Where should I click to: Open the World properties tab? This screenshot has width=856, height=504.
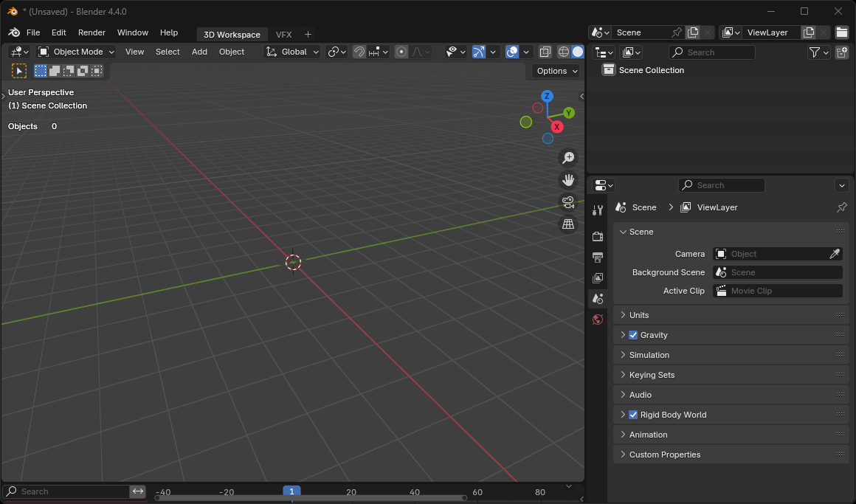point(598,320)
